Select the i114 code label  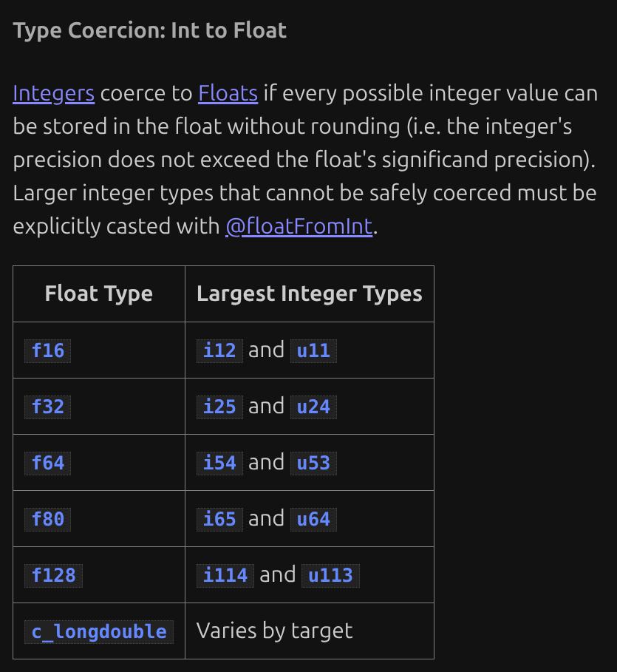[225, 576]
